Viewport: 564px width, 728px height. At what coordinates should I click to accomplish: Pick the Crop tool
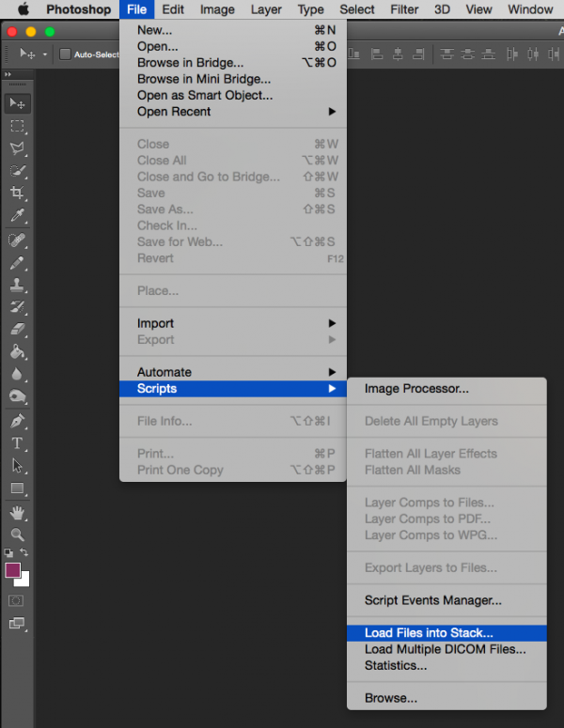click(x=17, y=194)
